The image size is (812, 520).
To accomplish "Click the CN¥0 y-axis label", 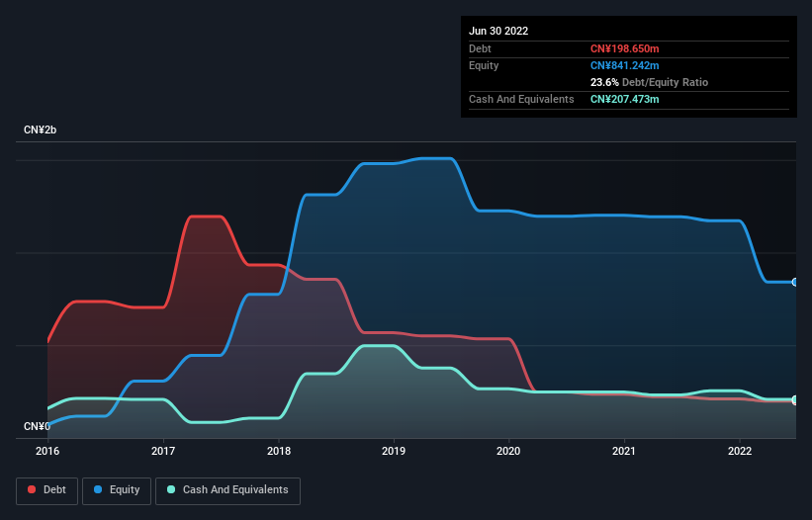I will 37,426.
